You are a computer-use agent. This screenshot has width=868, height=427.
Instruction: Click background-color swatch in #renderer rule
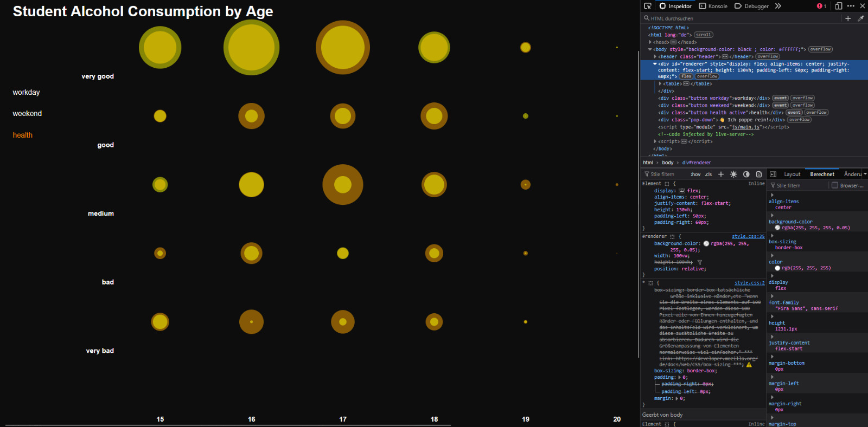[706, 244]
